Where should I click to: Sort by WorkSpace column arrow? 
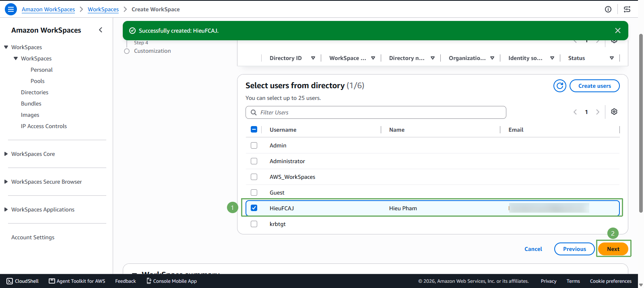click(373, 58)
